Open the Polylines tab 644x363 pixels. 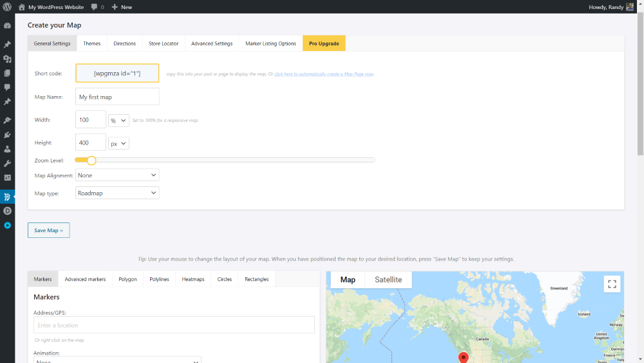159,279
